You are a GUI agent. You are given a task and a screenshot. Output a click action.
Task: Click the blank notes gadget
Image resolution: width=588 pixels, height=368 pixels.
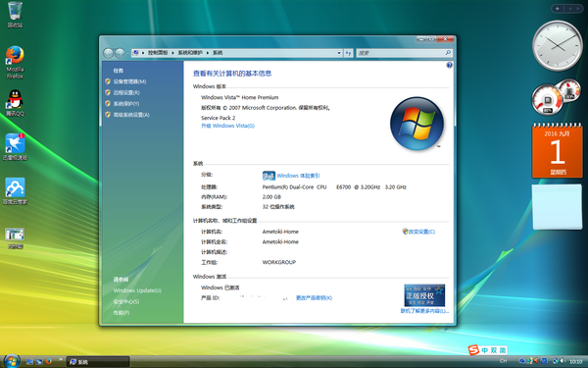558,206
